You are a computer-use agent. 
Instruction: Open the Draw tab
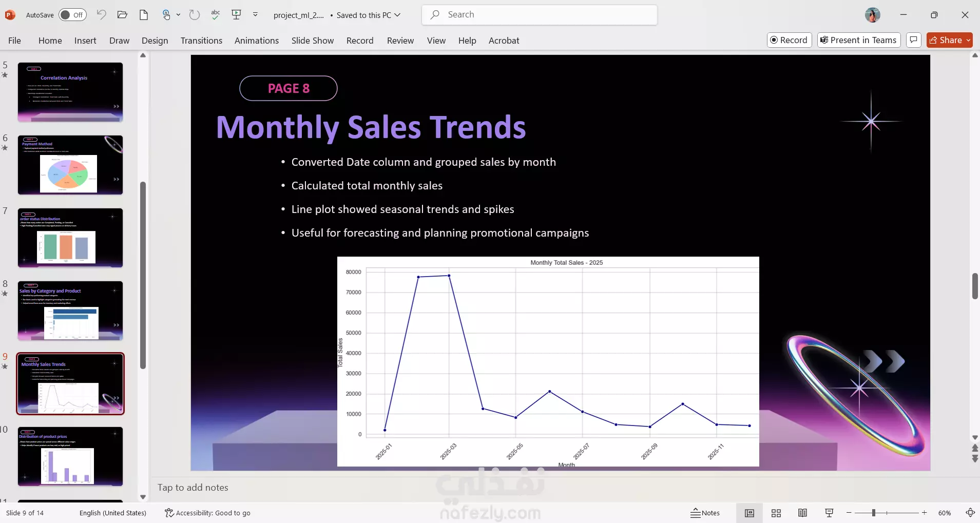pyautogui.click(x=119, y=41)
